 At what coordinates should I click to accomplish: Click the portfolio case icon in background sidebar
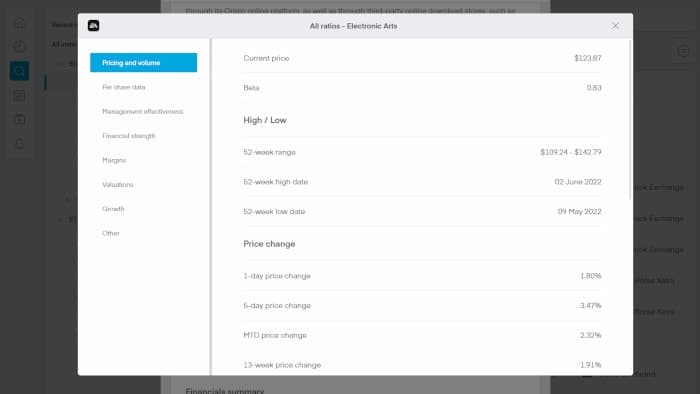[20, 119]
